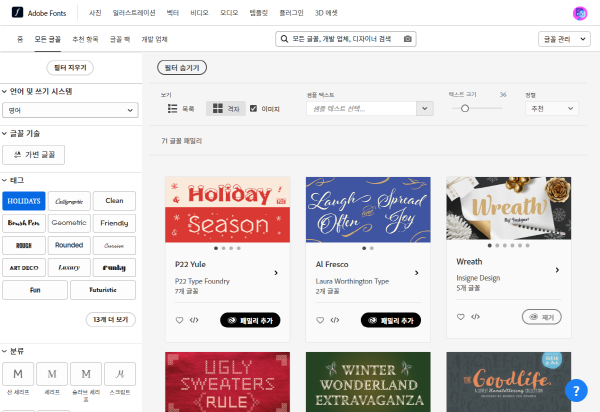
Task: Open the blue help question icon
Action: pos(576,391)
